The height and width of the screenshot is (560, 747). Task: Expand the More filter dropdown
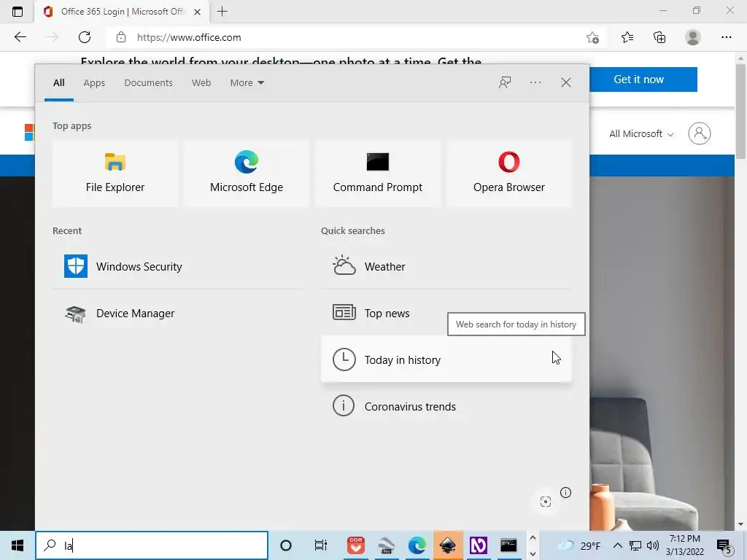tap(247, 83)
